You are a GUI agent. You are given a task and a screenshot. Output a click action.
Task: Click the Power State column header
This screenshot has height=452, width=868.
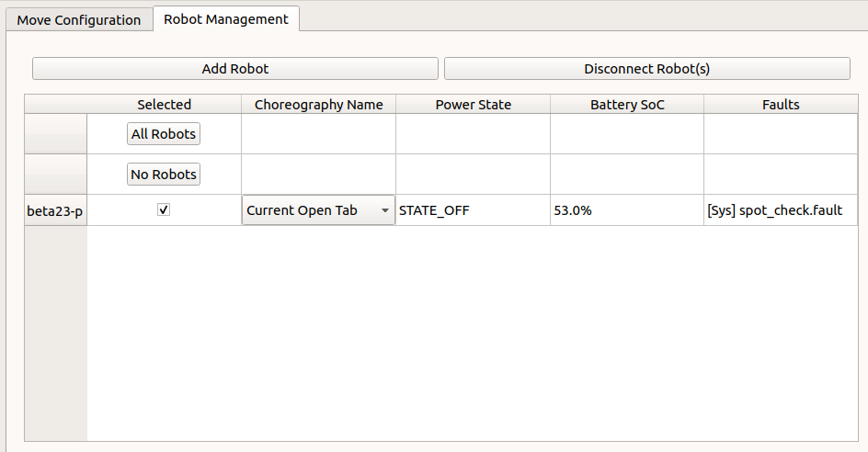pyautogui.click(x=473, y=105)
